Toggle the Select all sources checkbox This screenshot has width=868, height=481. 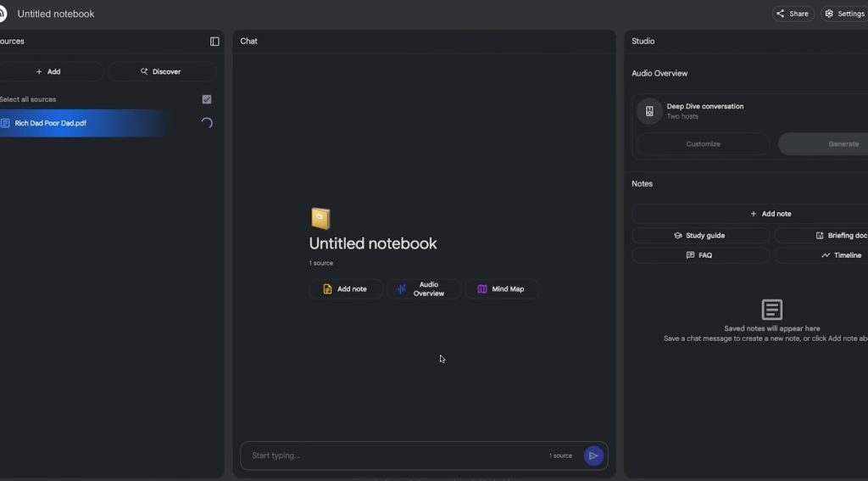tap(207, 99)
